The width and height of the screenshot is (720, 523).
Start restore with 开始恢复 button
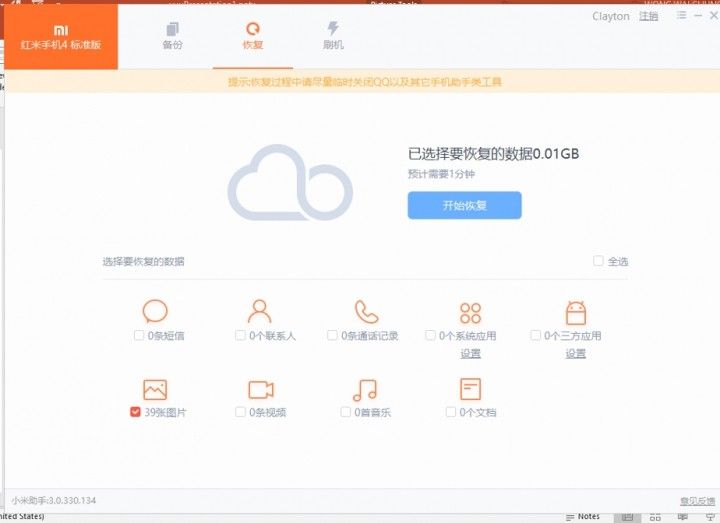[x=464, y=205]
